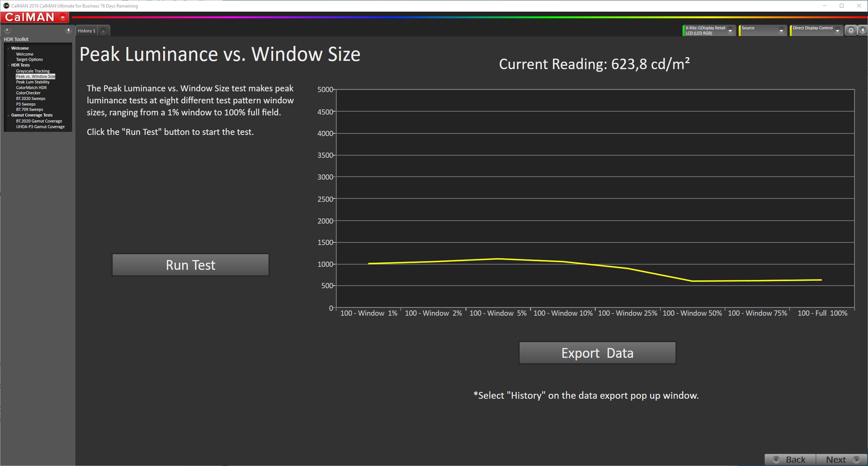Click the Run Test button
This screenshot has height=466, width=868.
tap(191, 265)
